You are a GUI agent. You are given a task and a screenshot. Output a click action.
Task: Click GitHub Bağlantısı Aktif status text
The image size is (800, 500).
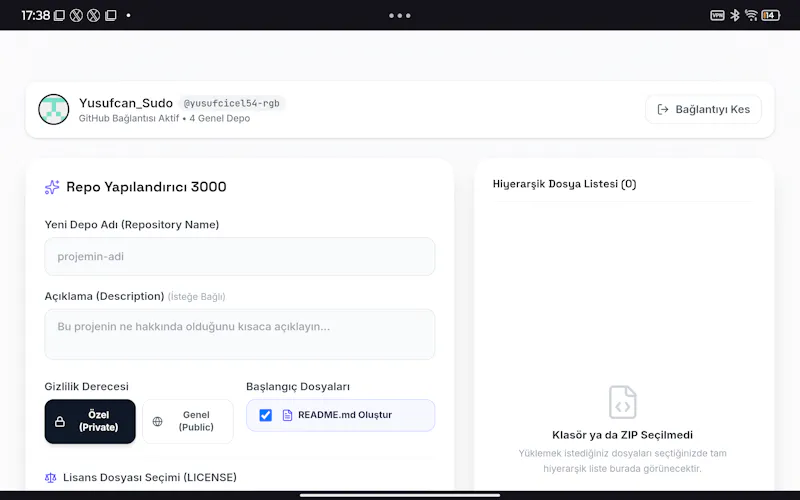pyautogui.click(x=129, y=118)
